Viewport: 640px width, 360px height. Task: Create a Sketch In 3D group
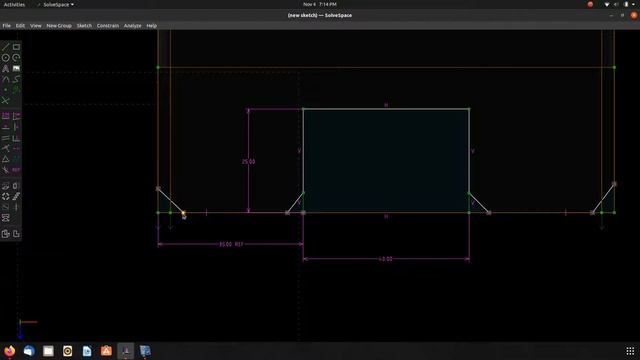pyautogui.click(x=16, y=207)
